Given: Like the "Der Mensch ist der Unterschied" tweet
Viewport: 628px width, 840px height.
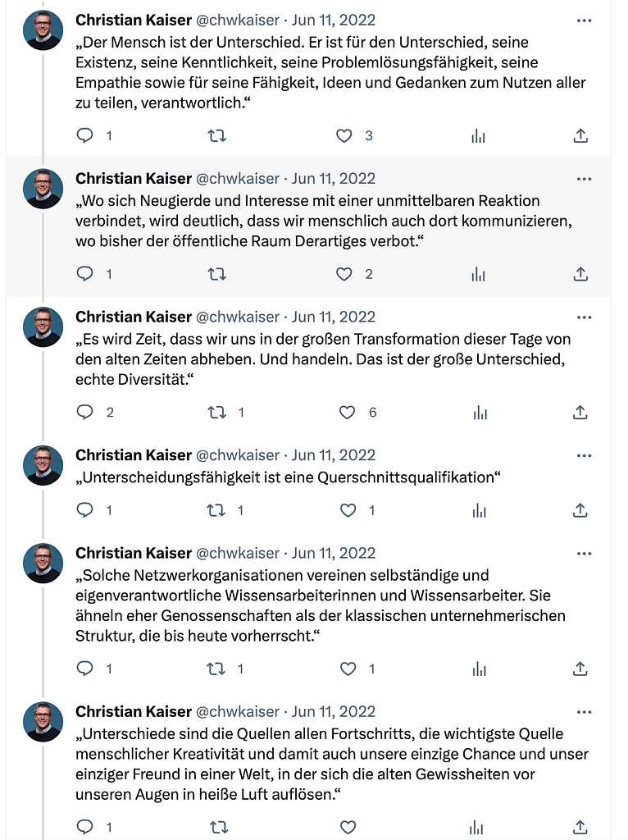Looking at the screenshot, I should pos(345,136).
